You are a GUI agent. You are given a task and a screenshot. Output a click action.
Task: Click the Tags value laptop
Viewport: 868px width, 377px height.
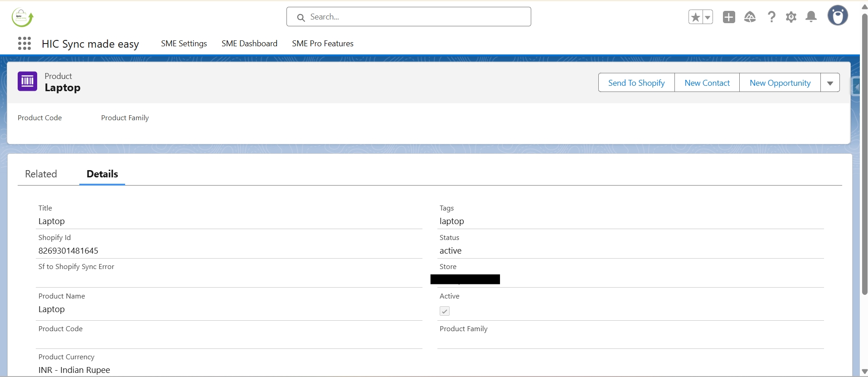tap(451, 221)
